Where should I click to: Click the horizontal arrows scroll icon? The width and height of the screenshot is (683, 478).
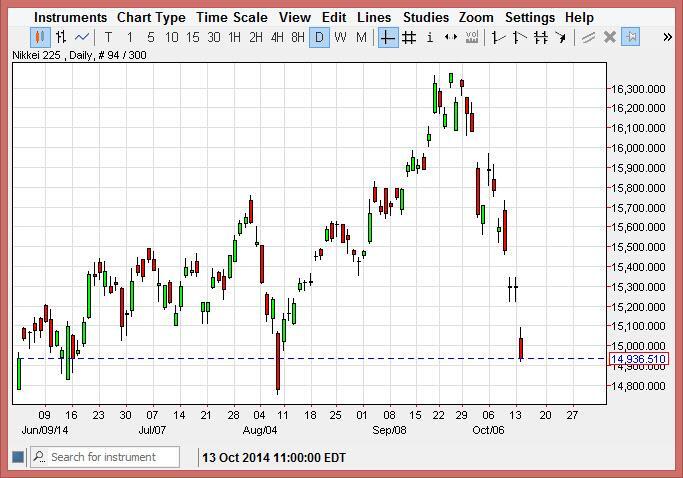tap(451, 38)
